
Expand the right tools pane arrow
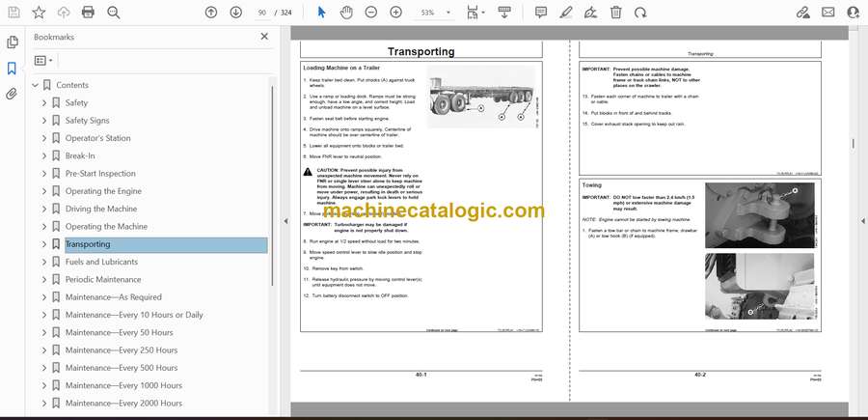862,221
